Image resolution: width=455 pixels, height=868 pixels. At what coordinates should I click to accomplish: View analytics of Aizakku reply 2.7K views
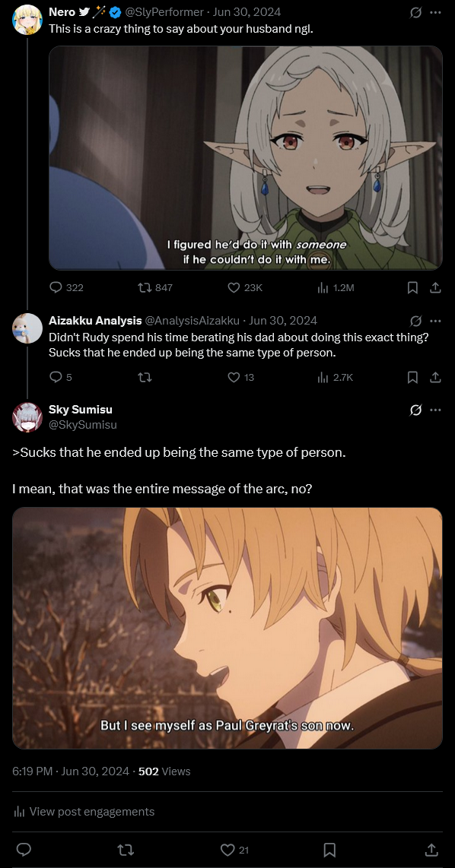[x=336, y=377]
